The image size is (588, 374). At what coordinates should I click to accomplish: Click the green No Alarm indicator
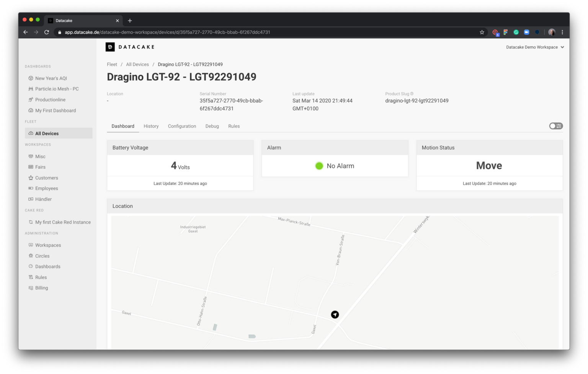click(319, 166)
